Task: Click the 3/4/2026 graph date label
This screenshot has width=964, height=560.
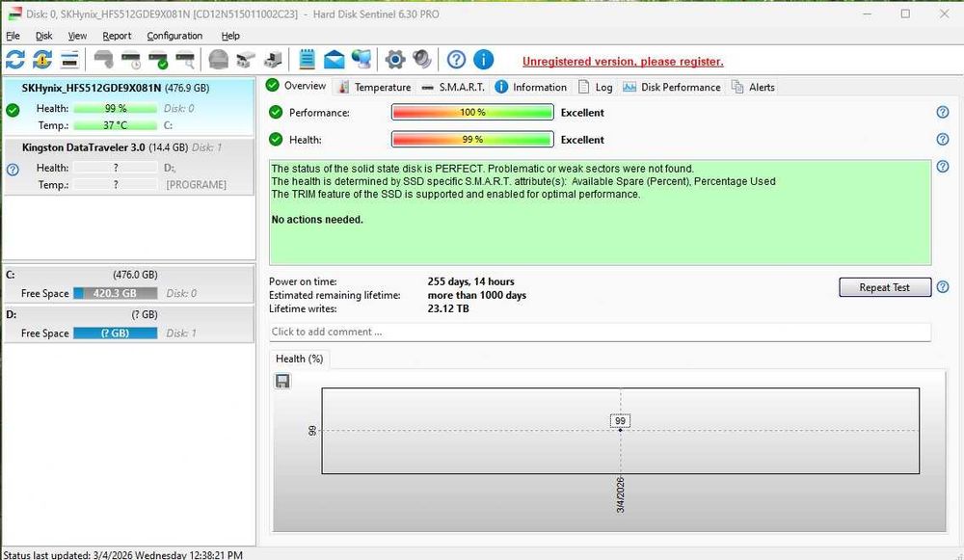Action: [620, 494]
